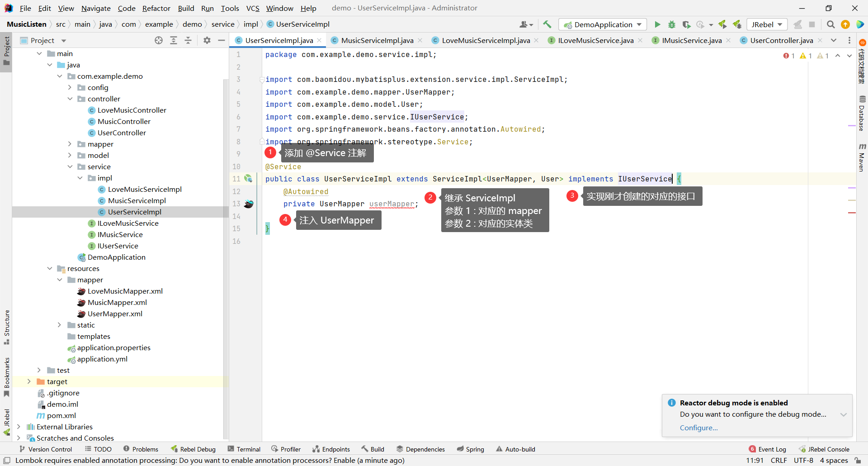Open the DemoApplication run configuration dropdown
The width and height of the screenshot is (868, 466).
tap(603, 24)
